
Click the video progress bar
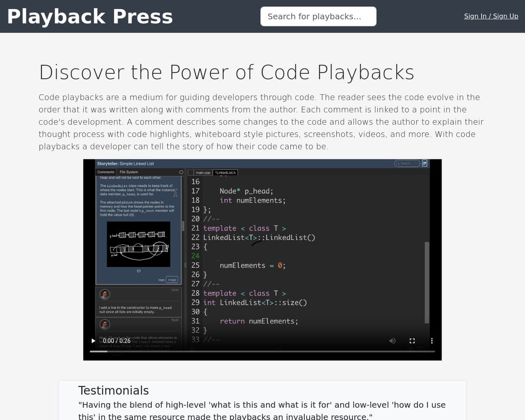coord(262,351)
